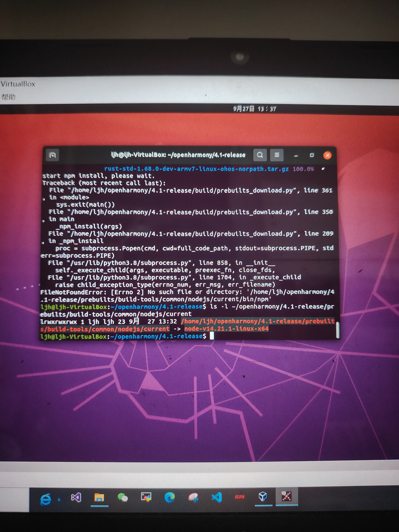Maximize the terminal window
Image resolution: width=399 pixels, height=532 pixels.
pyautogui.click(x=312, y=155)
